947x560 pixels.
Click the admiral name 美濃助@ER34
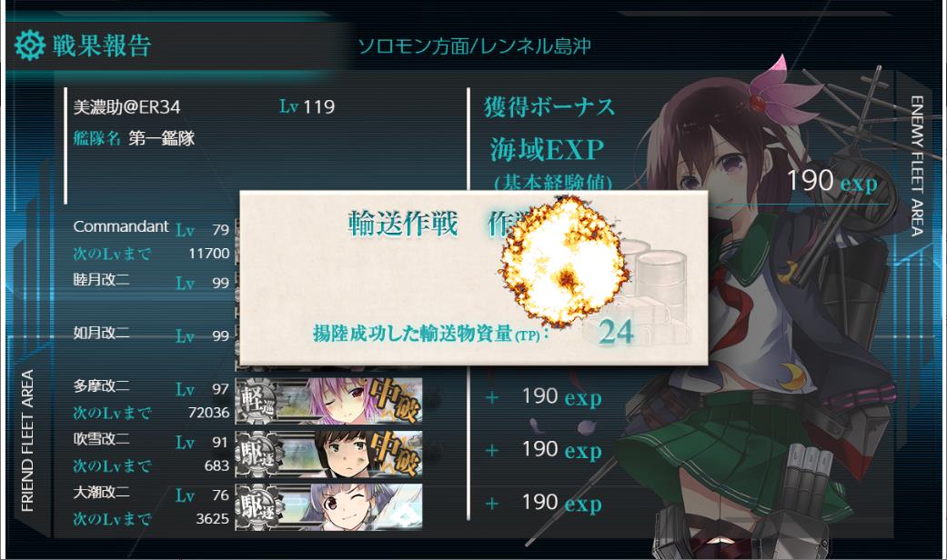coord(126,106)
